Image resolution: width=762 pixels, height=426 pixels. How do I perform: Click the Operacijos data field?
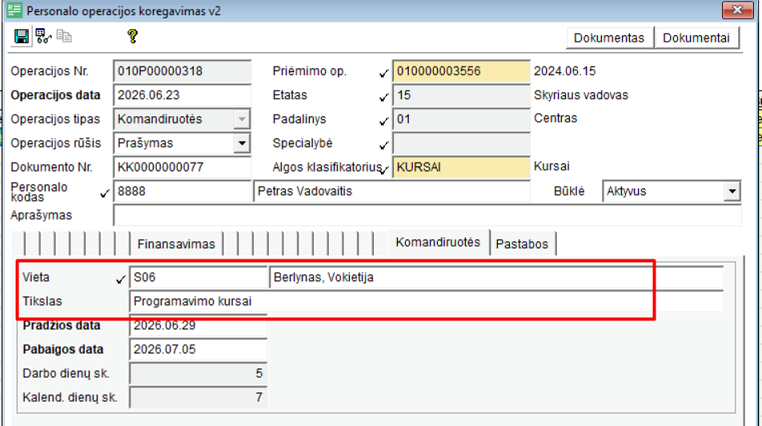point(182,95)
